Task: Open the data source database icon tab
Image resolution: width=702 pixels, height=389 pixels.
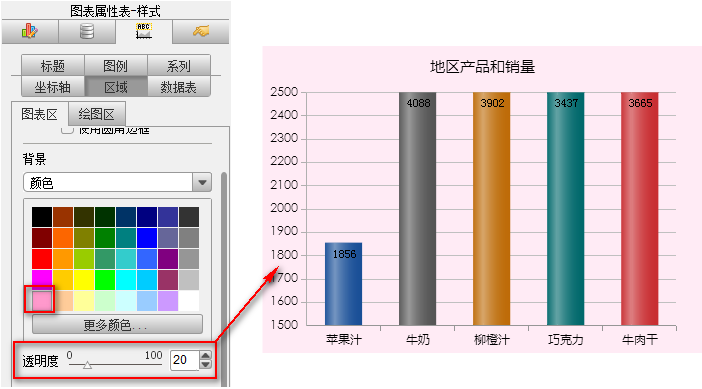Action: click(x=87, y=31)
